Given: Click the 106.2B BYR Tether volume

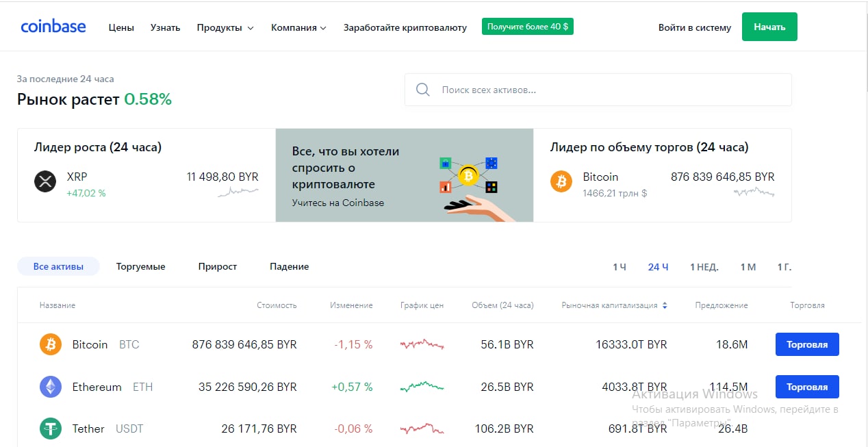Looking at the screenshot, I should click(505, 429).
